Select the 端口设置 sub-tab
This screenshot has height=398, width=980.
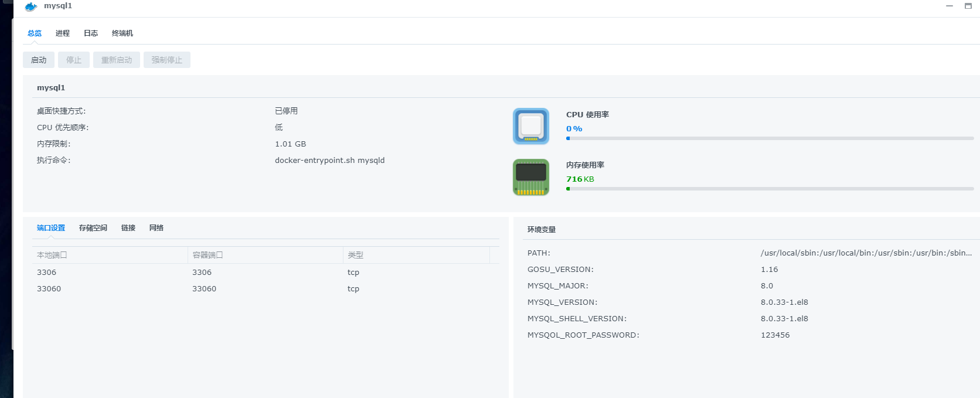tap(51, 228)
